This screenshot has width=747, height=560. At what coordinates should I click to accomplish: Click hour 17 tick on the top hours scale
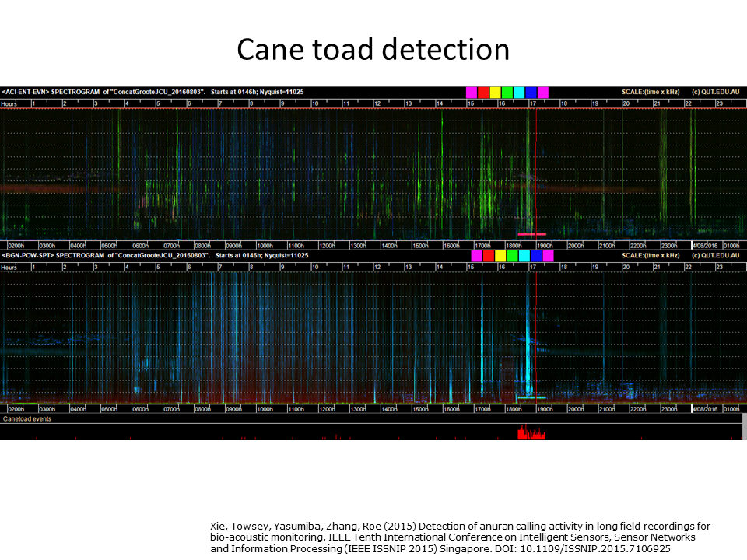click(532, 103)
